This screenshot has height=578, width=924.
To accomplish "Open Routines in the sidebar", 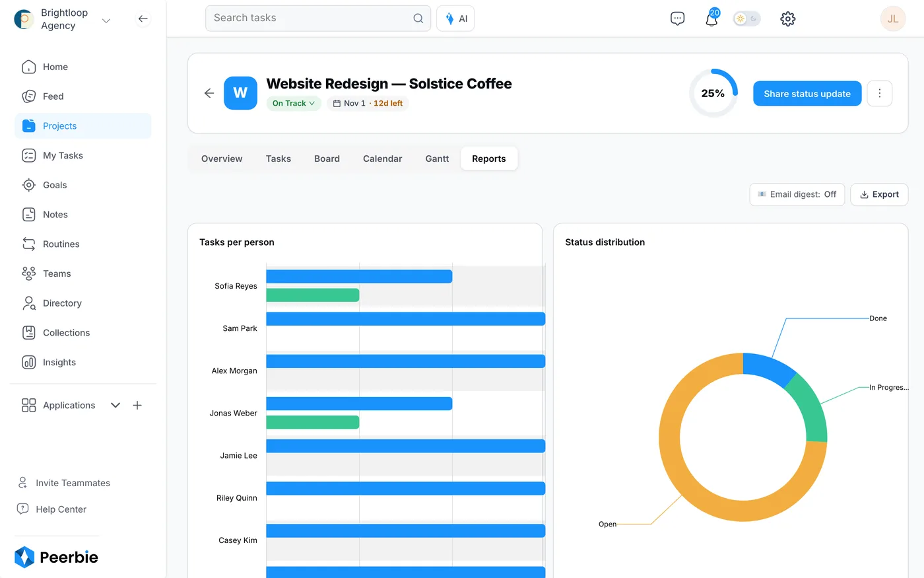I will [x=82, y=244].
